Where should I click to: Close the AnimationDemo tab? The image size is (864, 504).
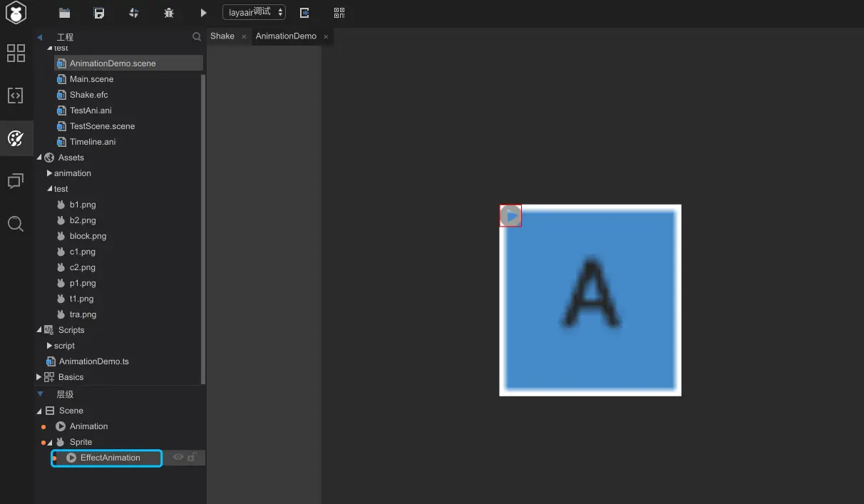(x=326, y=36)
